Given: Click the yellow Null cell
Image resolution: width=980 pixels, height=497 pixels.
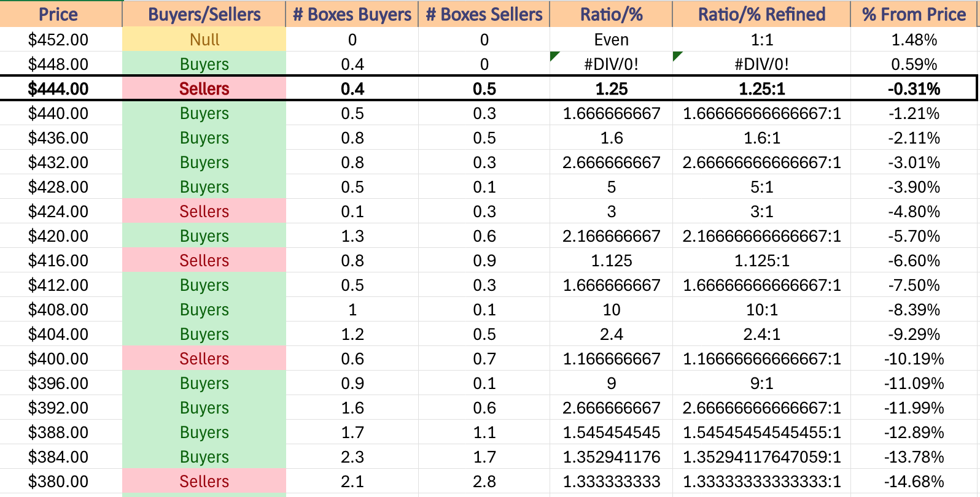Looking at the screenshot, I should point(204,39).
